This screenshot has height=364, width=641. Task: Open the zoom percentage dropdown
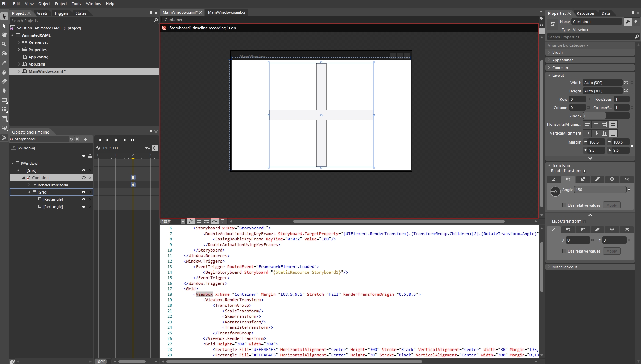[x=183, y=221]
